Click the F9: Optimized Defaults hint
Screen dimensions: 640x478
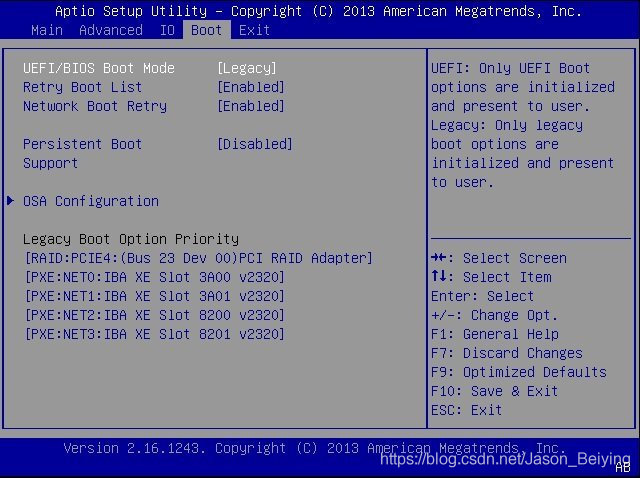click(x=519, y=372)
